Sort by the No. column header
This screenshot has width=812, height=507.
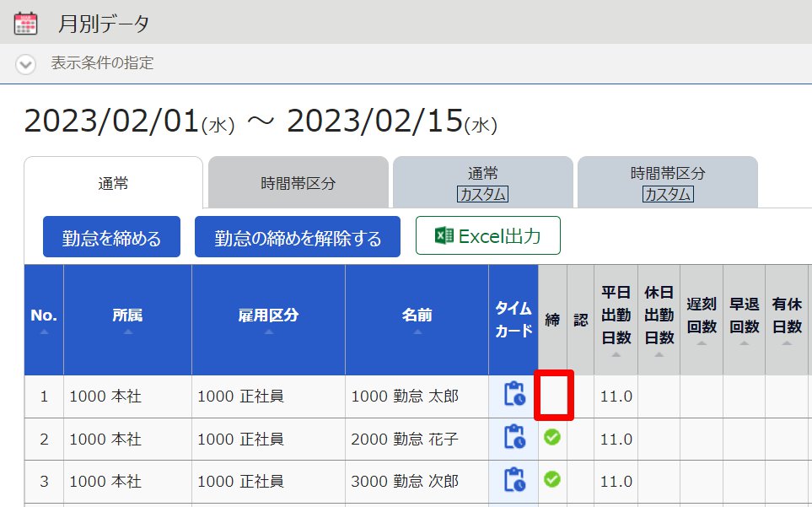[44, 320]
